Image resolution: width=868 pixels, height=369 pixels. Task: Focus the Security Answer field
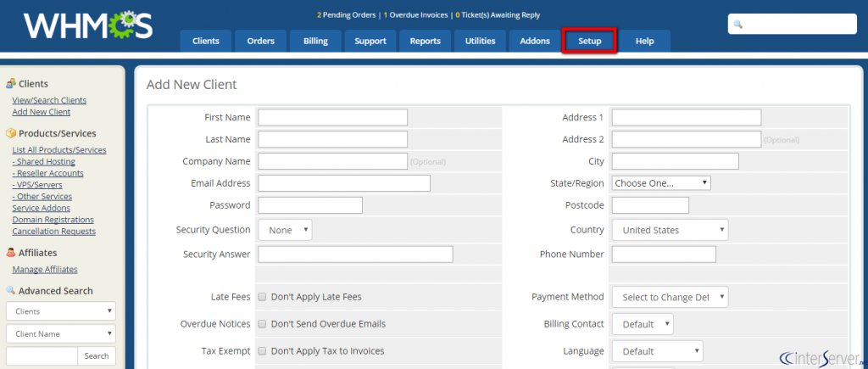click(x=355, y=254)
